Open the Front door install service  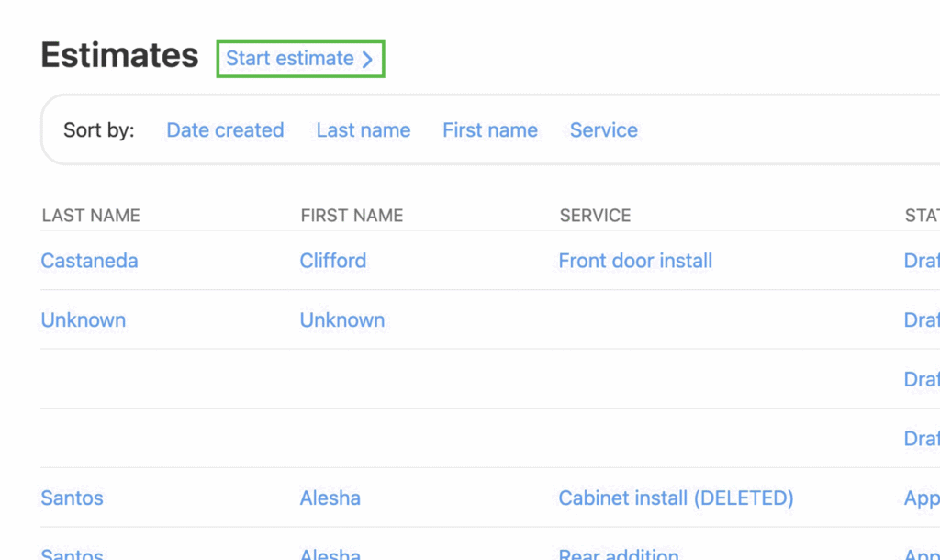pos(635,261)
